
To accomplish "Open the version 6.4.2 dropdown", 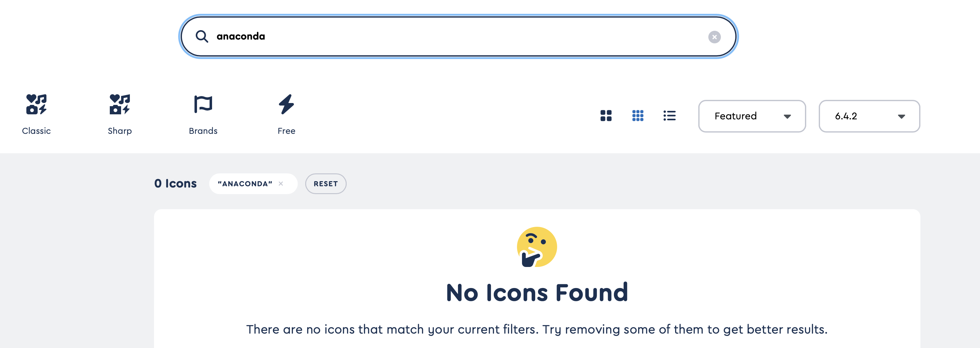I will [869, 117].
